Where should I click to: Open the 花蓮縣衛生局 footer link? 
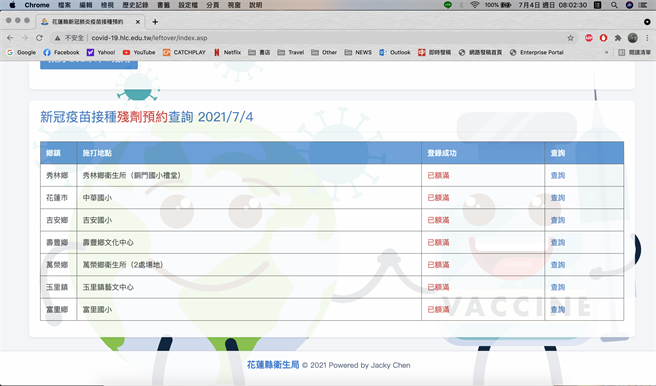273,365
